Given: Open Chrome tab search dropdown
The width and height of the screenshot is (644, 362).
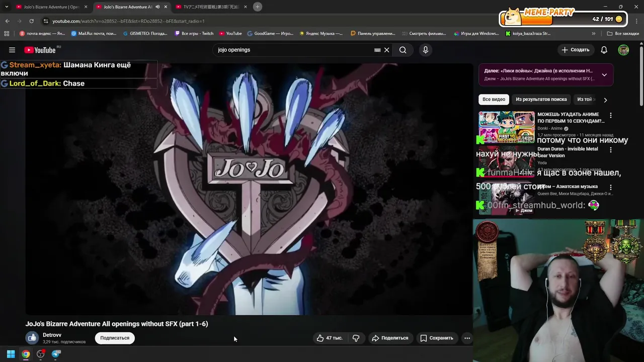Looking at the screenshot, I should click(7, 7).
